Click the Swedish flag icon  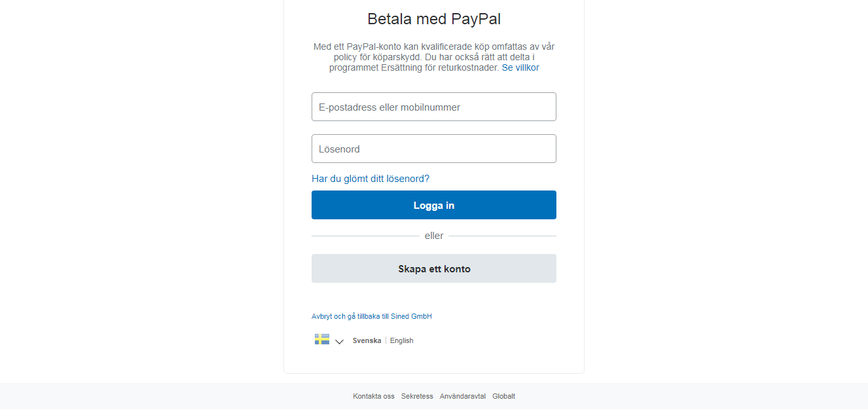[x=322, y=339]
